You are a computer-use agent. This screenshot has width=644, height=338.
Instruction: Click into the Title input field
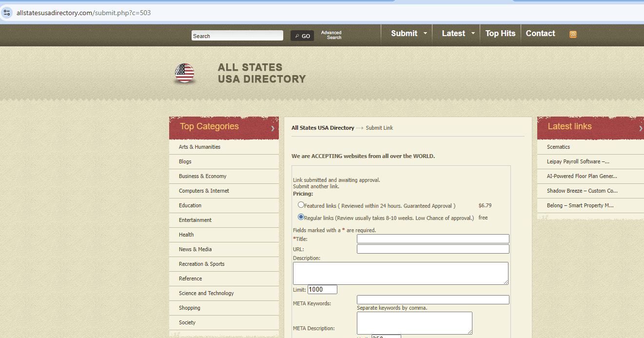[432, 239]
